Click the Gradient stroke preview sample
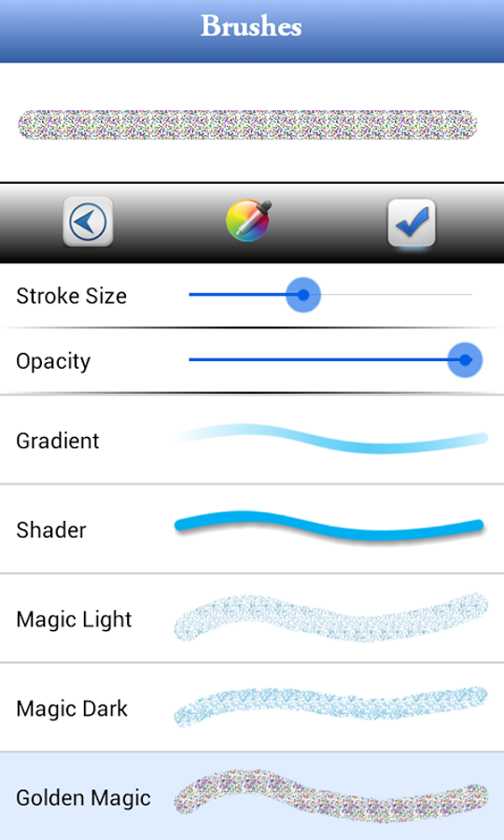Viewport: 504px width, 840px height. 332,439
